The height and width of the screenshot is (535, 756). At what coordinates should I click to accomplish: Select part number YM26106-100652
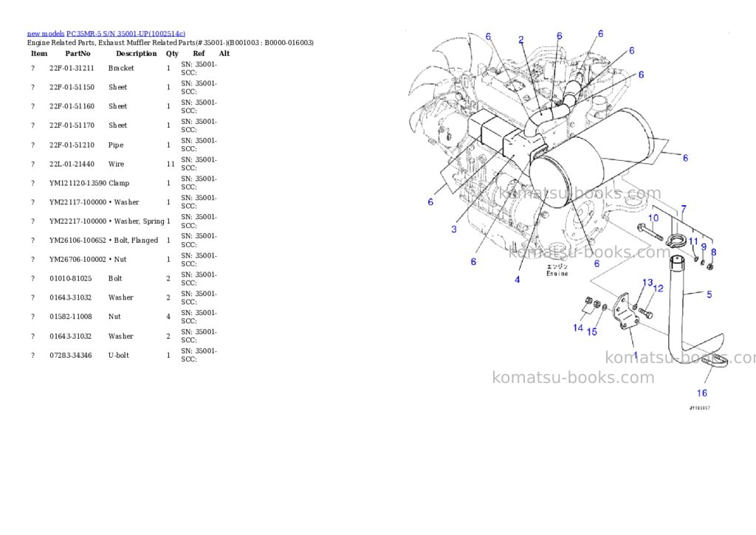[78, 241]
